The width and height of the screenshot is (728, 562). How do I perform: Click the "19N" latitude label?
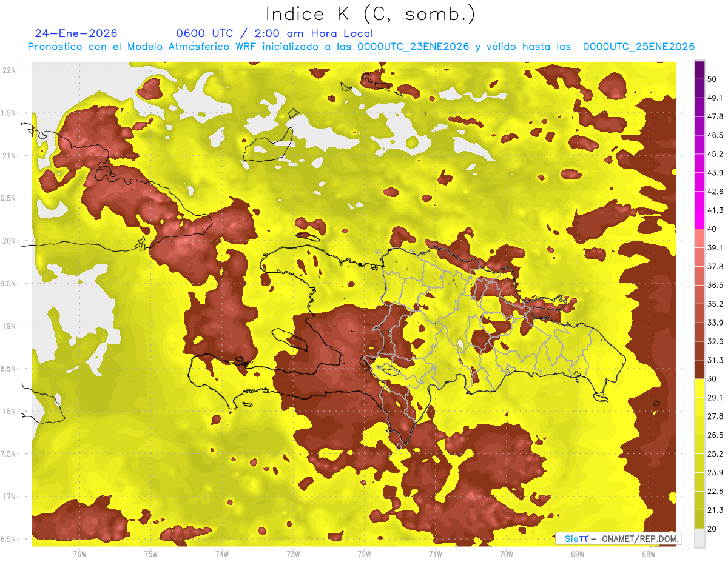click(x=10, y=326)
